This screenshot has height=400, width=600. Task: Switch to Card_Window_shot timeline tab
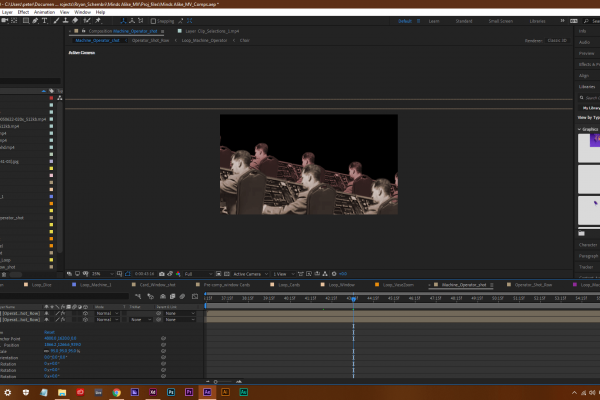coord(157,285)
